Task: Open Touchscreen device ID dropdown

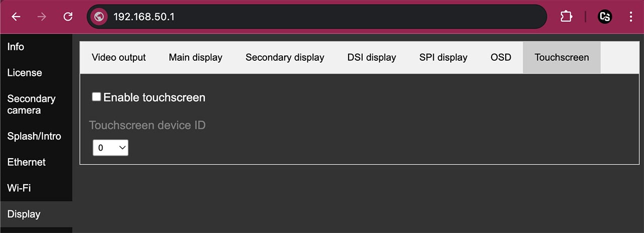Action: [x=111, y=148]
